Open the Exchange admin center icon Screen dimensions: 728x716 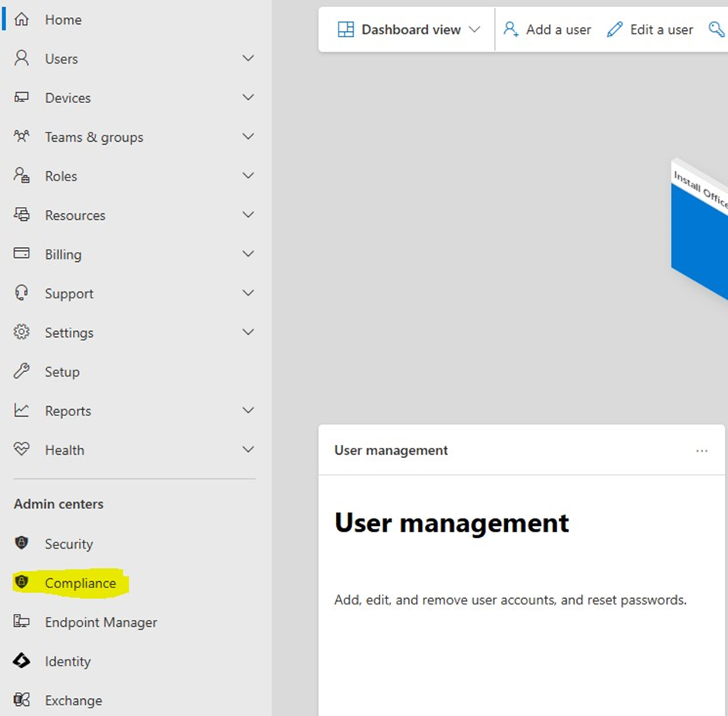pyautogui.click(x=22, y=701)
